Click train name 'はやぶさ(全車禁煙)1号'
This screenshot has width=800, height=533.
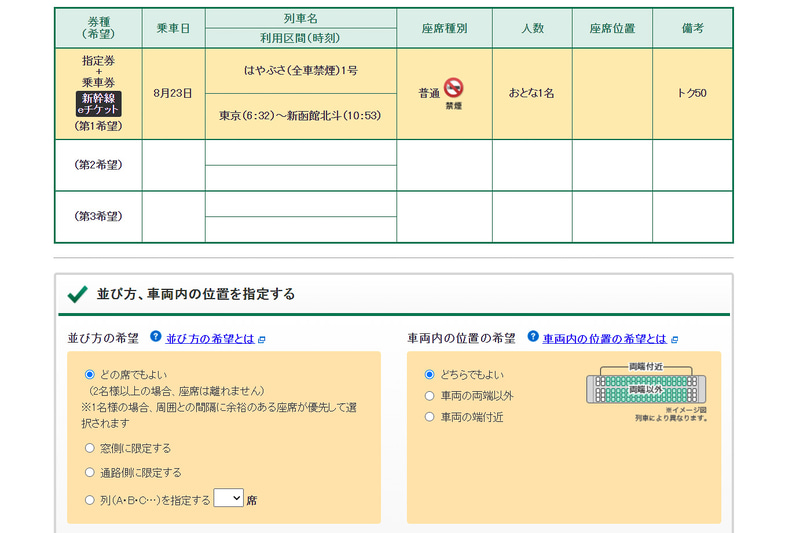(301, 71)
